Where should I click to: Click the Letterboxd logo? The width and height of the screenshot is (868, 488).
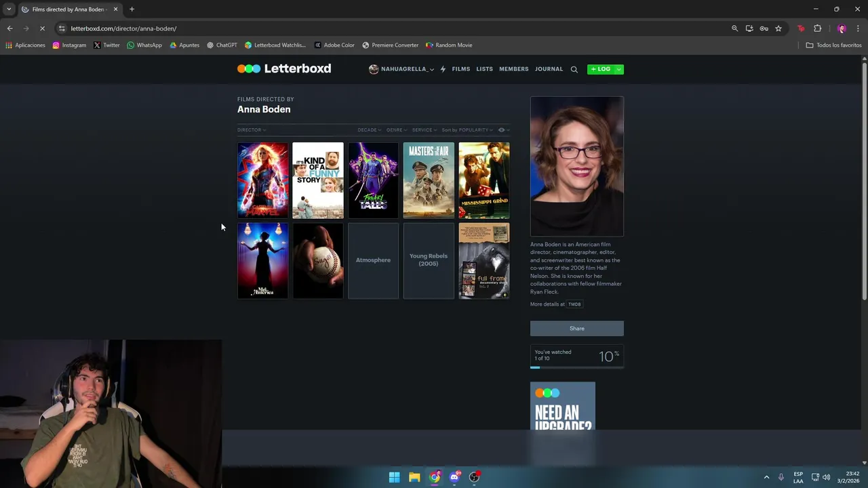pyautogui.click(x=284, y=68)
